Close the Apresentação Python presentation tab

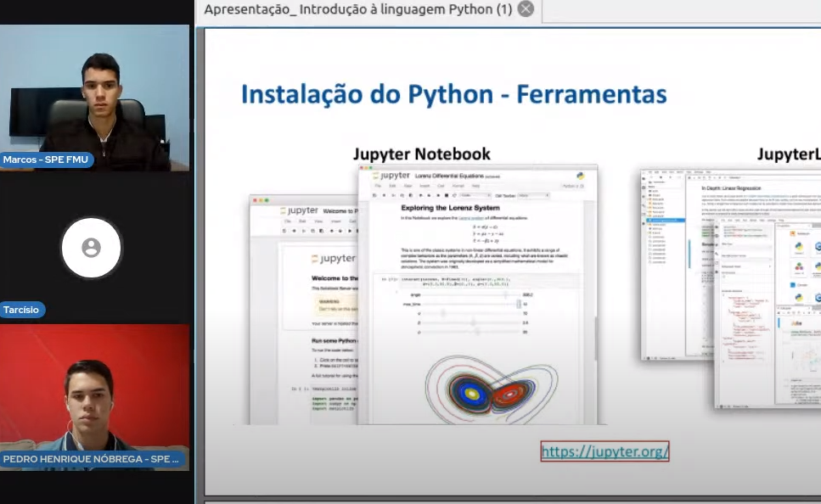(x=526, y=8)
